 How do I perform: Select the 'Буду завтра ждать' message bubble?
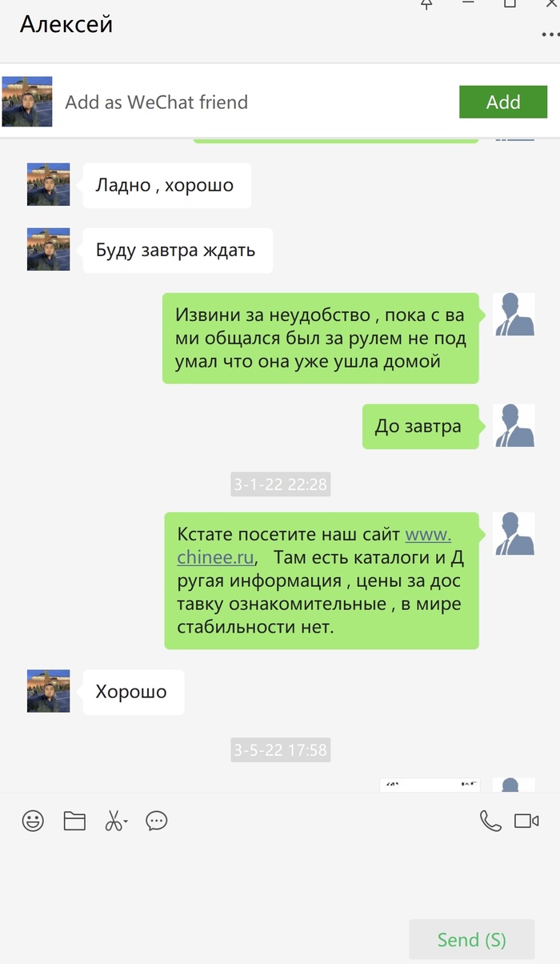(178, 251)
